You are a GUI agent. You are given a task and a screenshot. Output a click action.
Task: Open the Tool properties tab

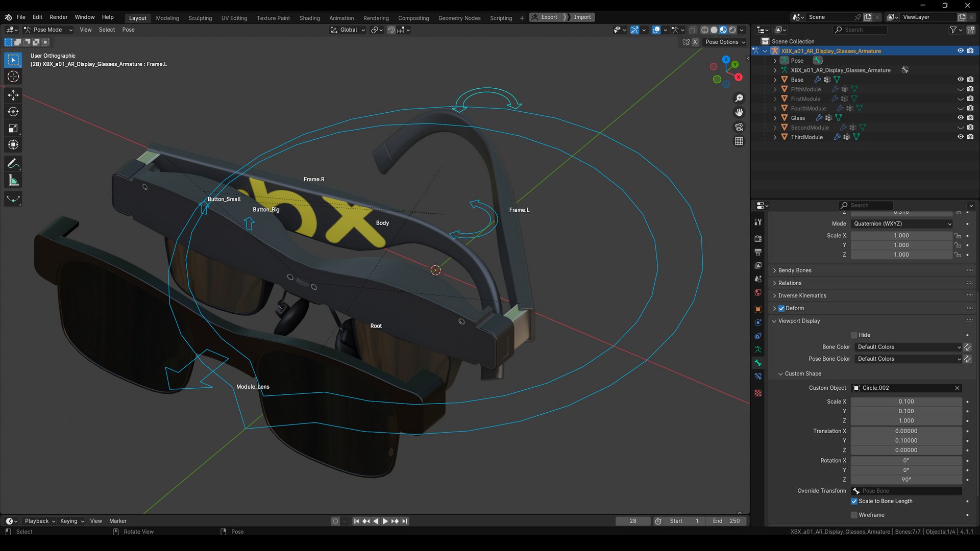coord(758,222)
